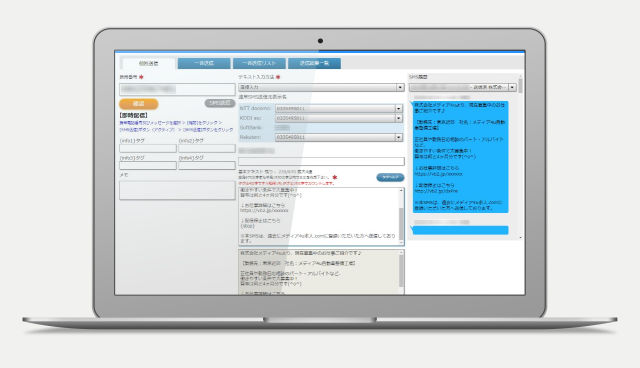640x368 pixels.
Task: Open the KDDI au sender number dropdown
Action: point(339,118)
